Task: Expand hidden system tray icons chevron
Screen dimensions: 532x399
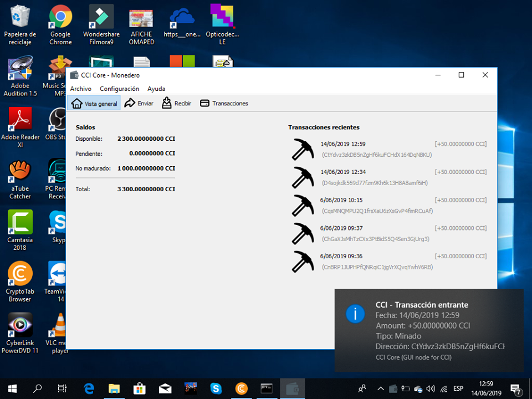Action: (380, 388)
